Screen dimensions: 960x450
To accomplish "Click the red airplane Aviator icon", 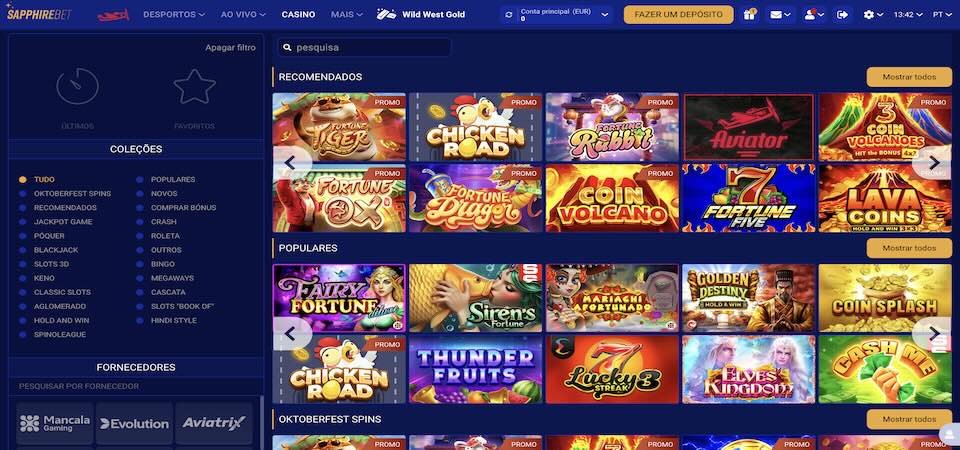I will point(113,14).
